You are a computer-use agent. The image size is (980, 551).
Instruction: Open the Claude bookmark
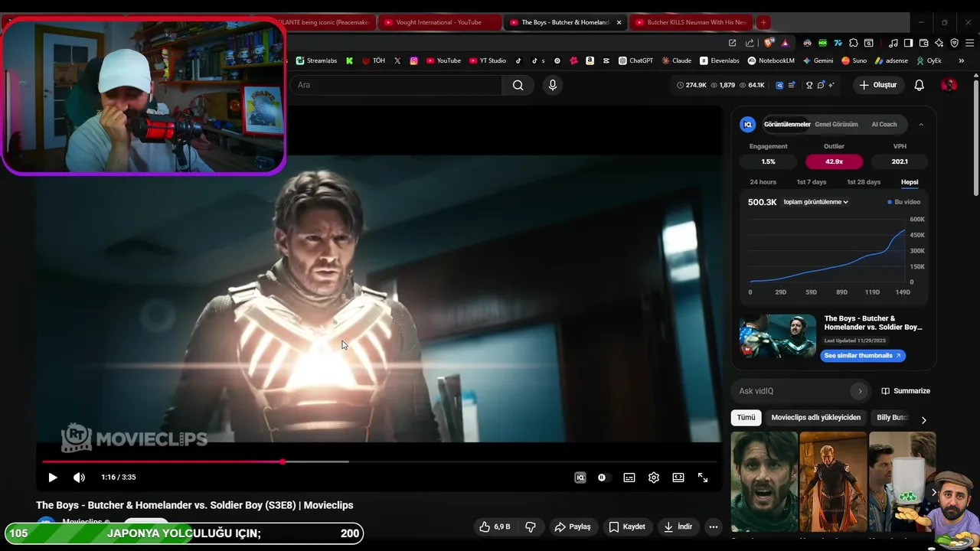coord(677,60)
